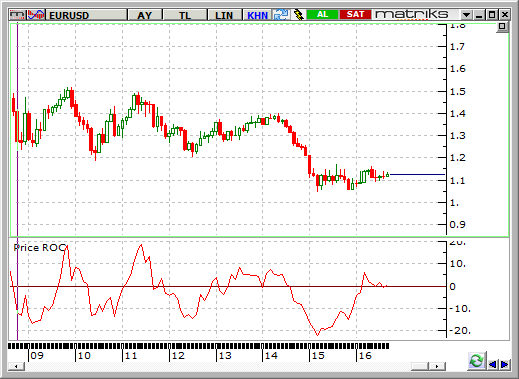The image size is (519, 379).
Task: Click the blue KHN button
Action: pyautogui.click(x=257, y=15)
